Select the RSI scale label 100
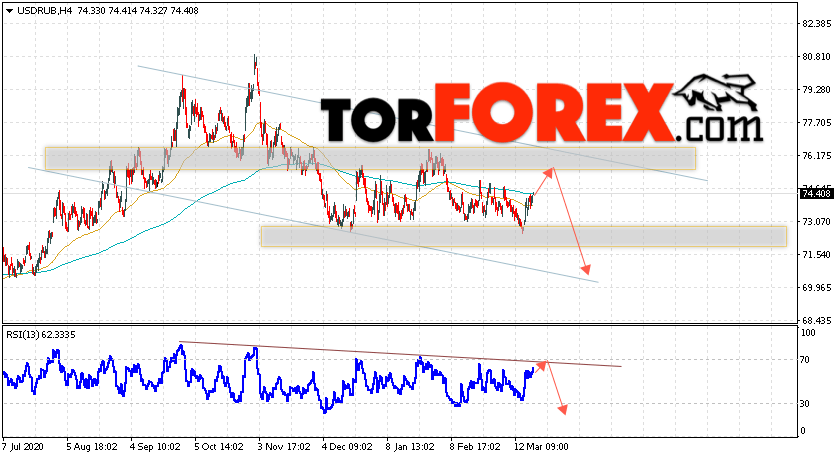Viewport: 838px width, 458px height. 808,333
